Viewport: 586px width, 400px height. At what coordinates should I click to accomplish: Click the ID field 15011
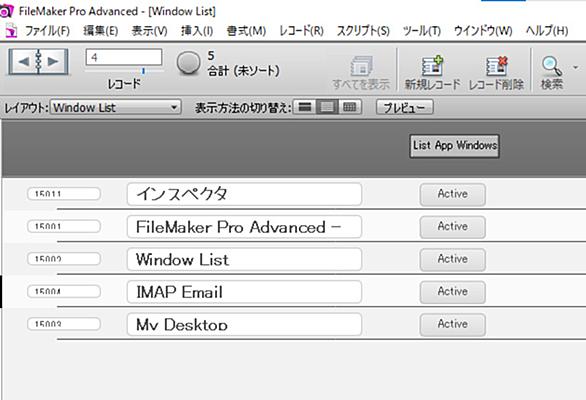tap(64, 194)
